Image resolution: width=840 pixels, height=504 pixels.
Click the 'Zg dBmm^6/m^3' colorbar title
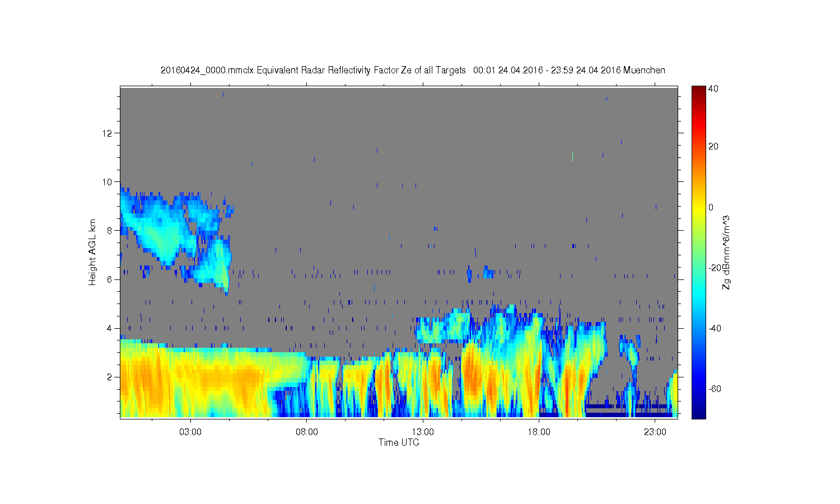pyautogui.click(x=726, y=252)
